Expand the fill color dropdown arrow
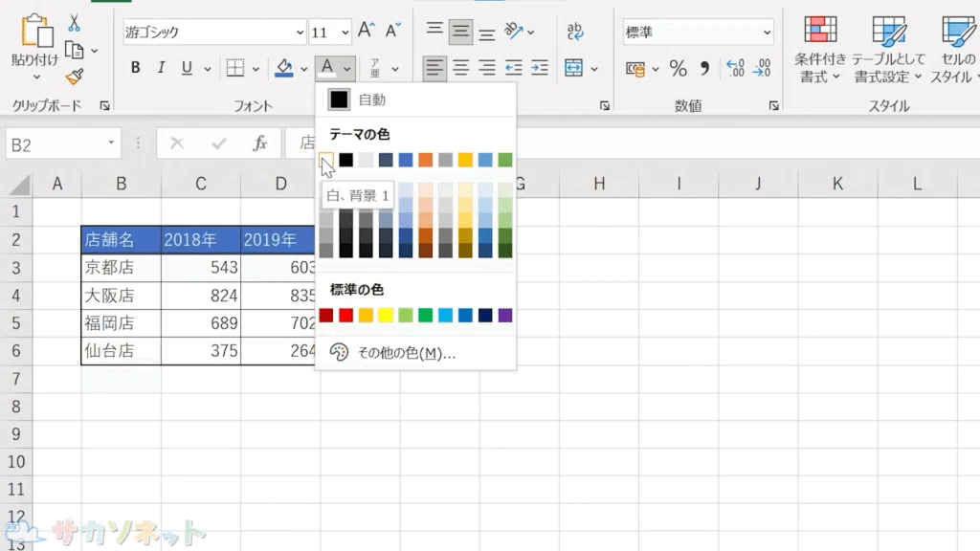The width and height of the screenshot is (980, 551). (303, 69)
